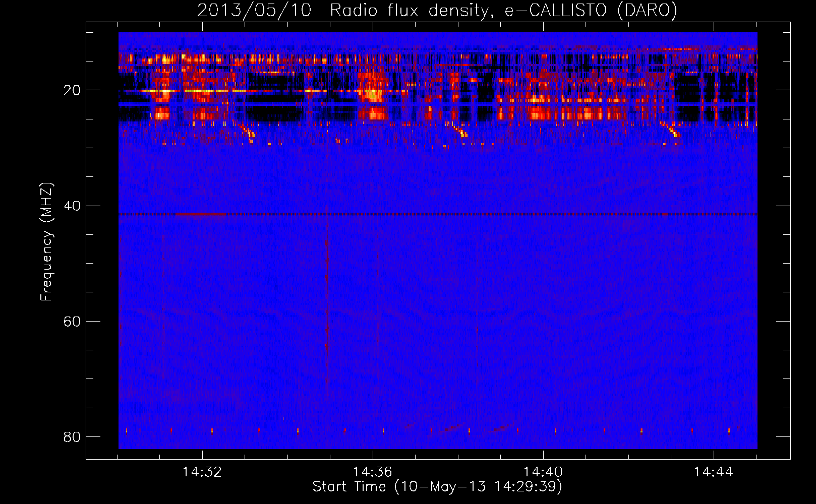Screen dimensions: 816x504
Task: Click the bright burst at 20 MHz near 14:36
Action: click(x=373, y=93)
